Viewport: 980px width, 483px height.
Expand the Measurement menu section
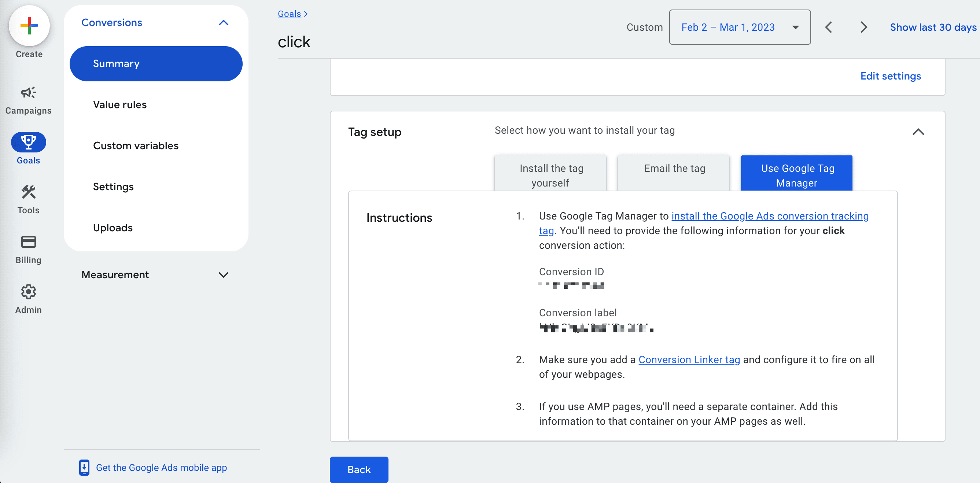tap(223, 274)
